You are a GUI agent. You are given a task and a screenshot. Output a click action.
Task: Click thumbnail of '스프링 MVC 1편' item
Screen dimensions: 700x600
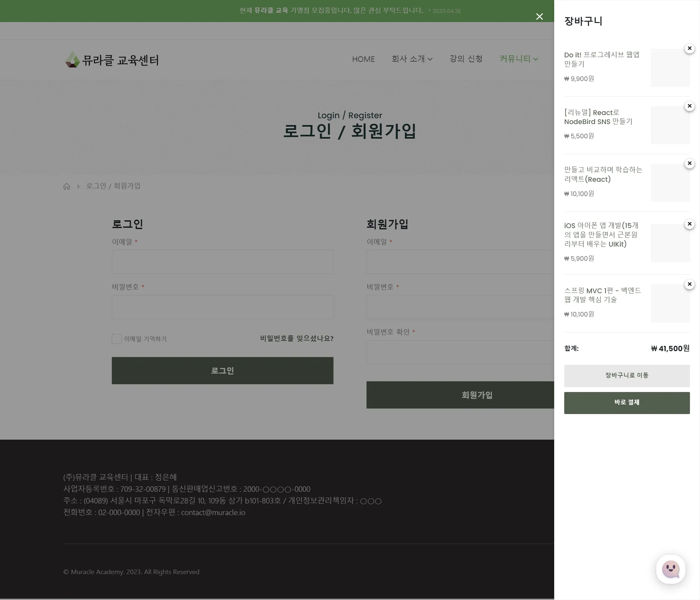[x=670, y=303]
